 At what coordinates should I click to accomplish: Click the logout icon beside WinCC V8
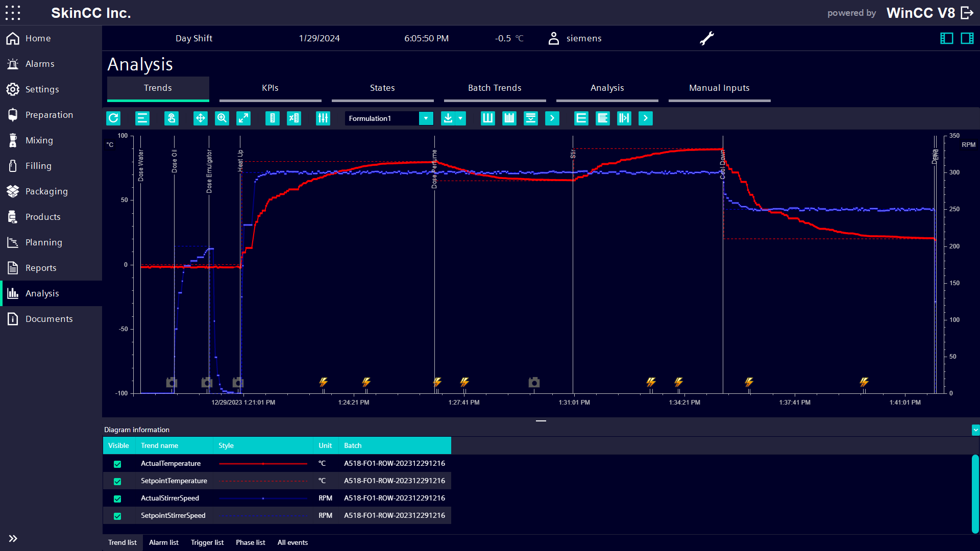[967, 13]
